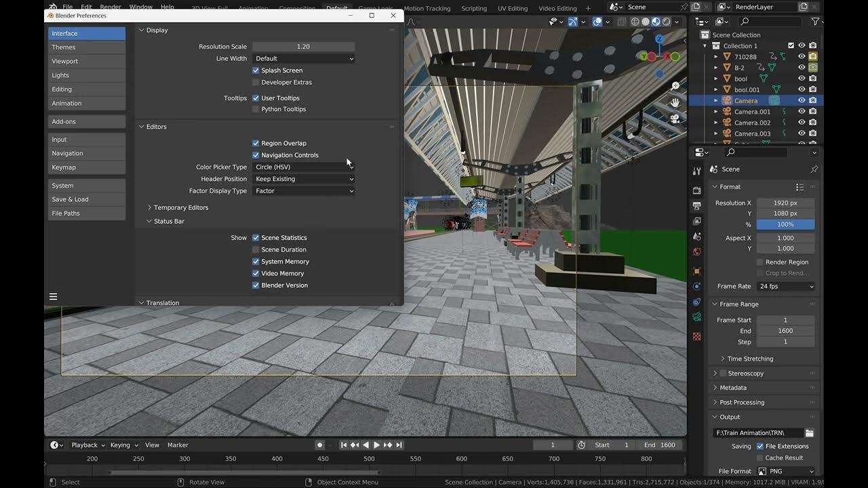Viewport: 868px width, 488px height.
Task: Open Header Position dropdown
Action: pos(304,179)
